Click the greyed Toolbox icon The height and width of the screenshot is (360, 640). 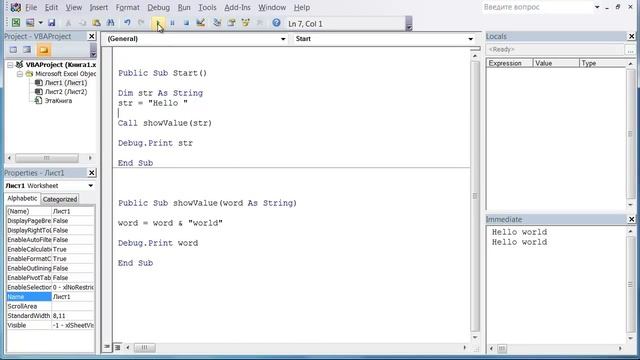click(x=260, y=23)
